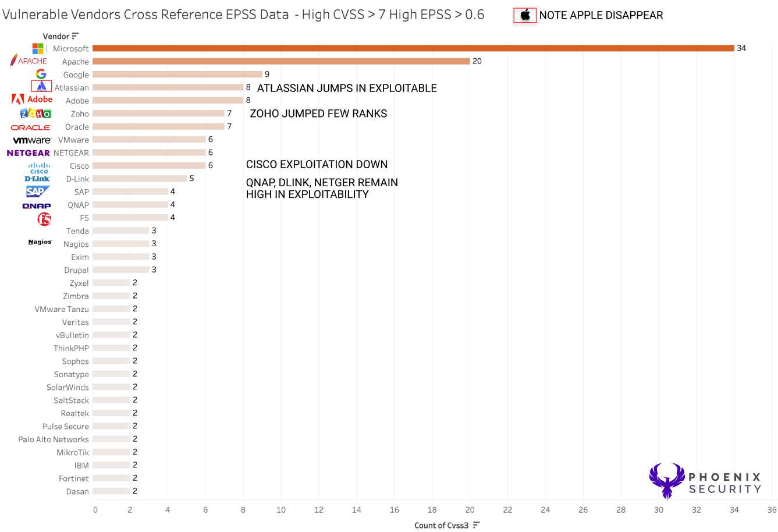Click the Adobe logo
The height and width of the screenshot is (532, 778).
click(x=32, y=100)
